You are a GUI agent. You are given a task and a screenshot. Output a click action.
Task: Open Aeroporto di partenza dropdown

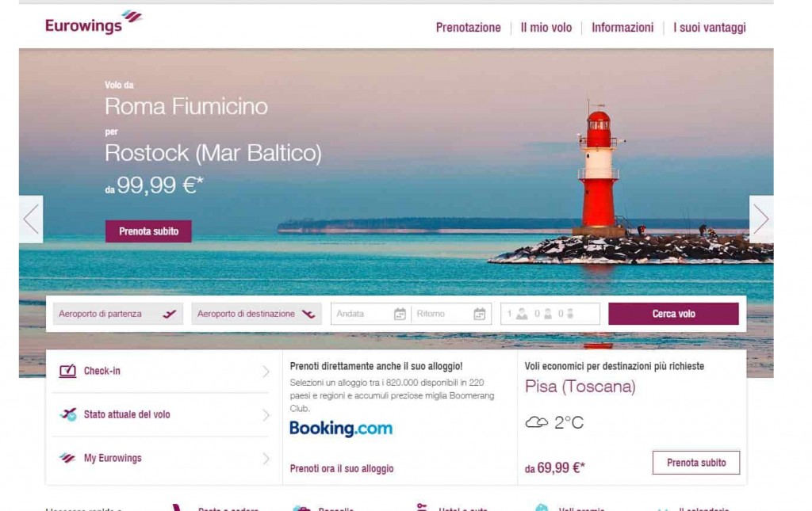click(118, 314)
